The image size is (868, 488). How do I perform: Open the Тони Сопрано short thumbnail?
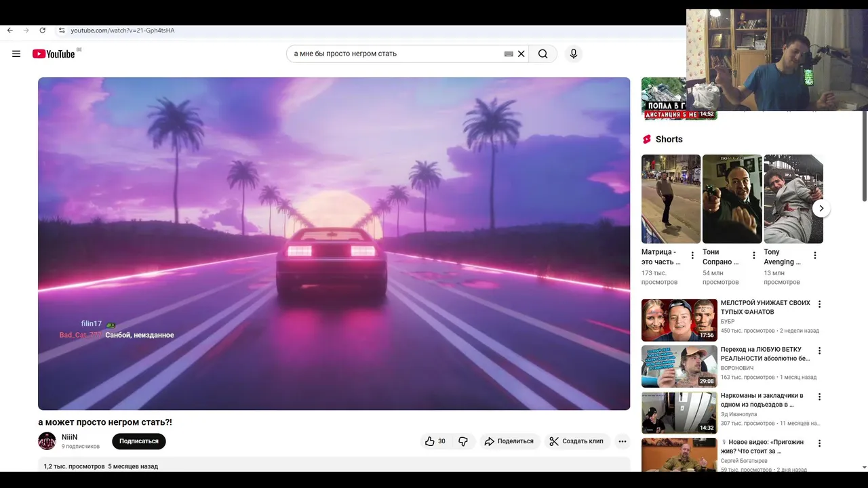tap(732, 199)
